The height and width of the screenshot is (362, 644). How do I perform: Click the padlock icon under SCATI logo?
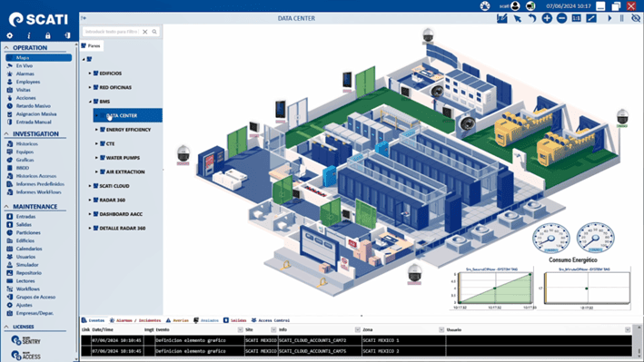47,35
